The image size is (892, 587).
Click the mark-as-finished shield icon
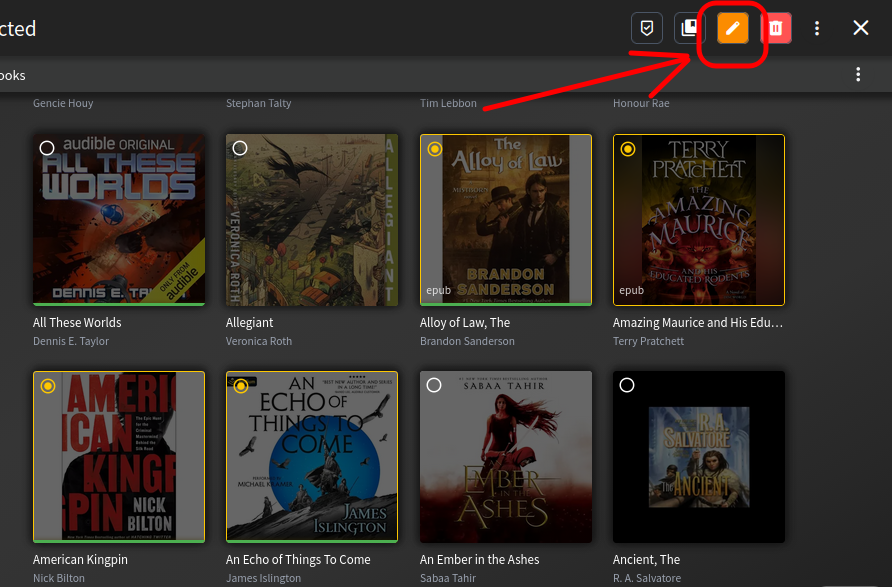[x=647, y=28]
